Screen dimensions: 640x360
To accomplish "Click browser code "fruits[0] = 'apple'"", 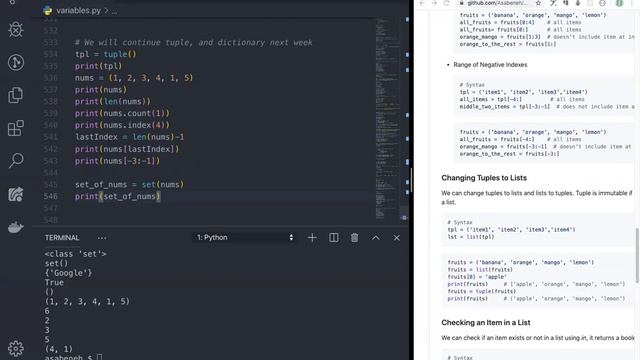I will 477,277.
